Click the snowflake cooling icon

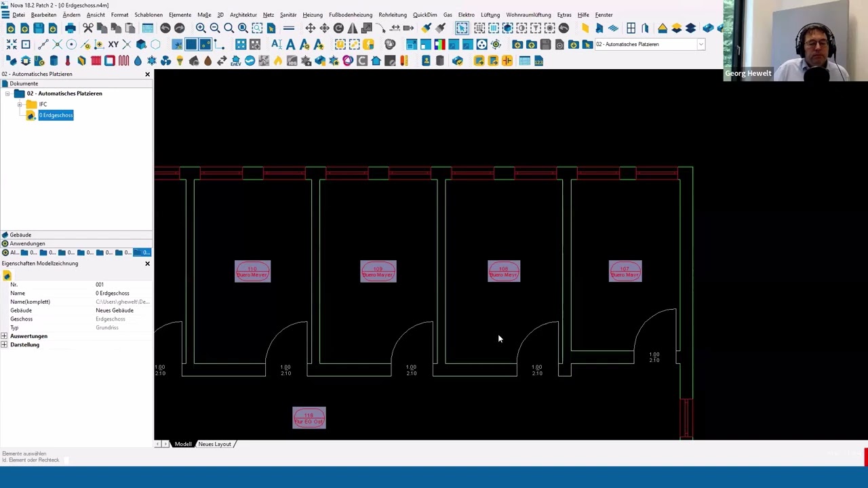(x=152, y=61)
